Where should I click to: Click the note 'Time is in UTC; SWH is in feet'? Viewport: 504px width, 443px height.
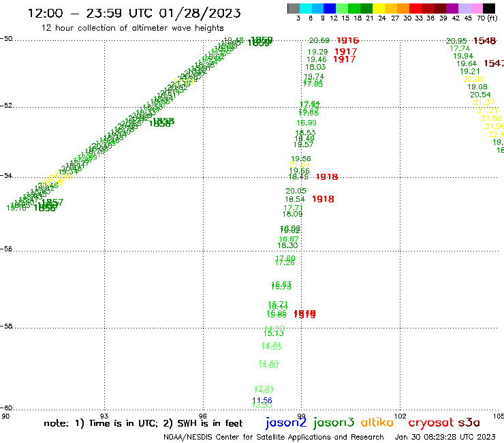(x=143, y=423)
